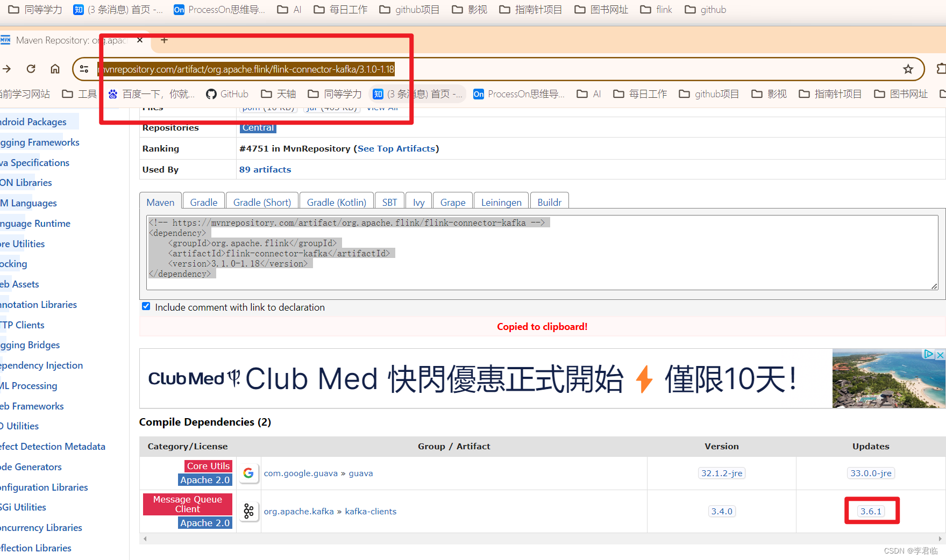
Task: Open the flink bookmark folder in top bar
Action: pos(656,10)
